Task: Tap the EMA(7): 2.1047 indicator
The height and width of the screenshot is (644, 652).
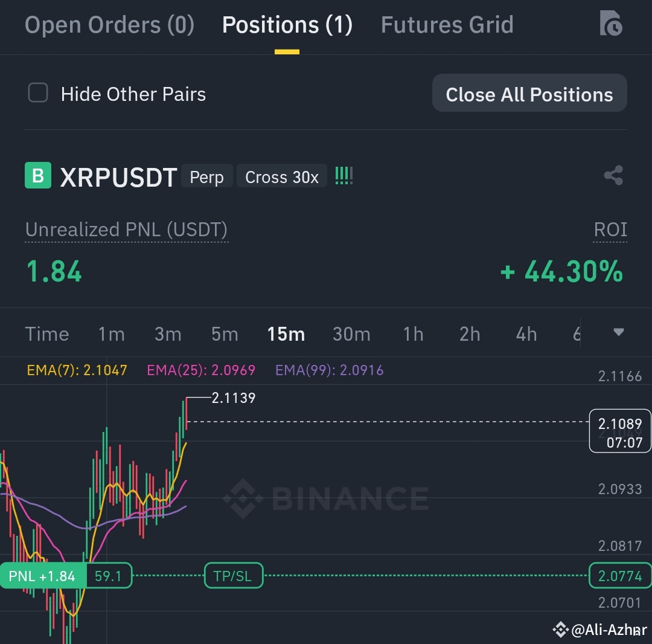Action: 77,370
